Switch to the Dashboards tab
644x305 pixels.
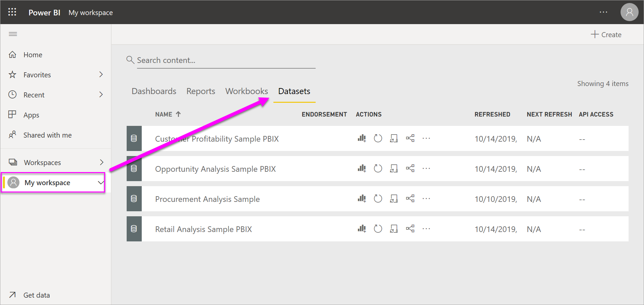tap(154, 91)
